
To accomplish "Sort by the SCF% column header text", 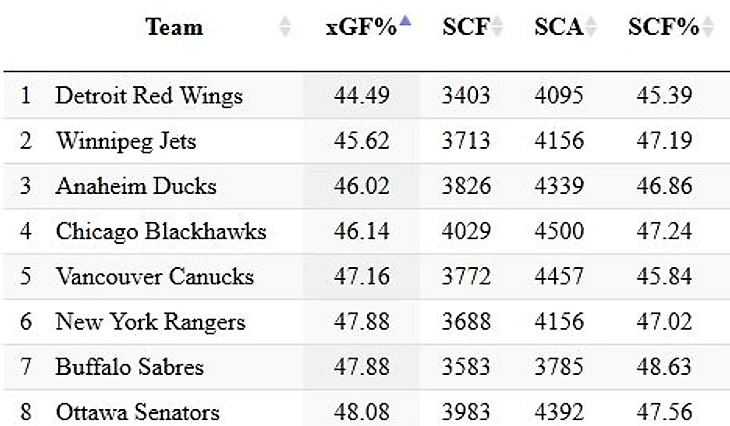I will [x=663, y=28].
